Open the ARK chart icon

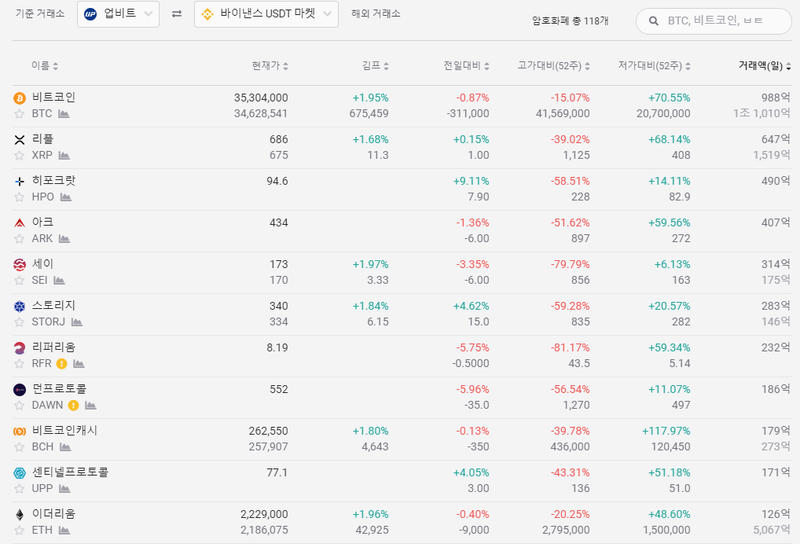tap(64, 239)
